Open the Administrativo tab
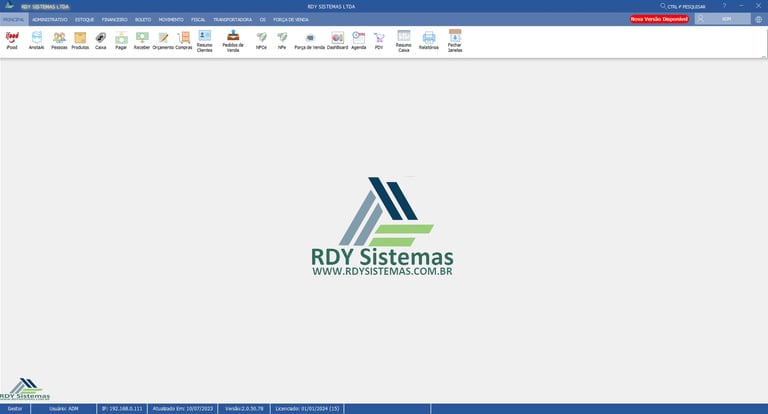The height and width of the screenshot is (414, 768). (x=50, y=20)
